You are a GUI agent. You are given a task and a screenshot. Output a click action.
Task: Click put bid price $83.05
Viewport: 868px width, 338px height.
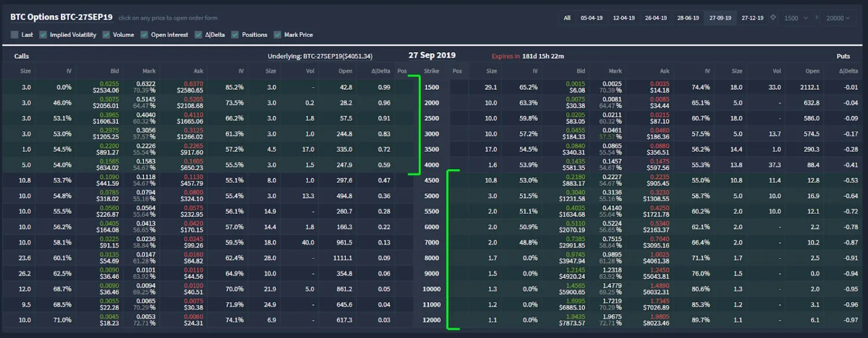[x=574, y=122]
